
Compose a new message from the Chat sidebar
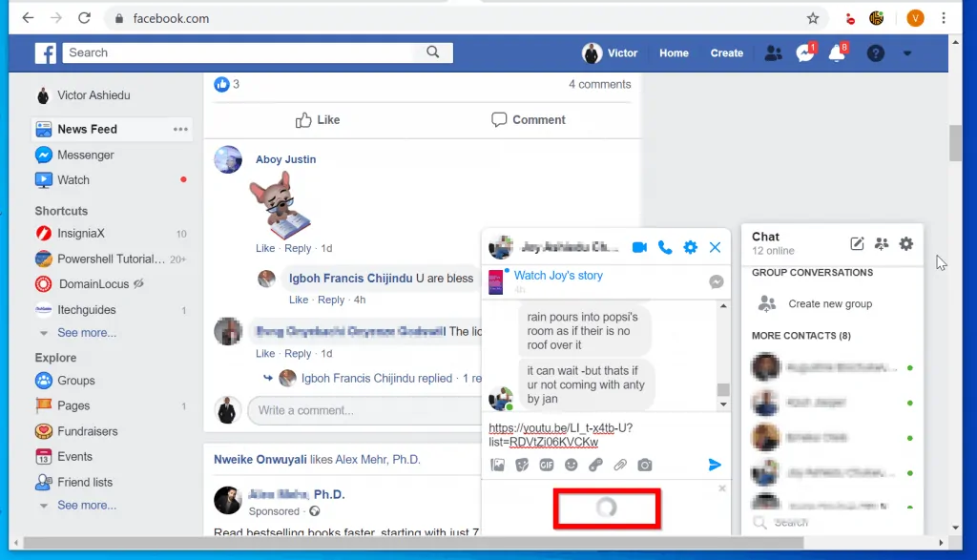pos(857,244)
